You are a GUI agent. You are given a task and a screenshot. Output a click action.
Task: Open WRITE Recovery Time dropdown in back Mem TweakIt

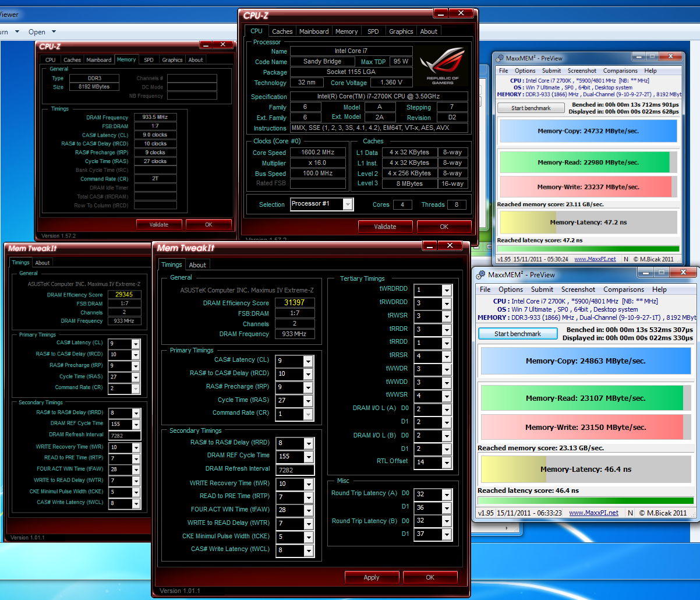pyautogui.click(x=136, y=447)
